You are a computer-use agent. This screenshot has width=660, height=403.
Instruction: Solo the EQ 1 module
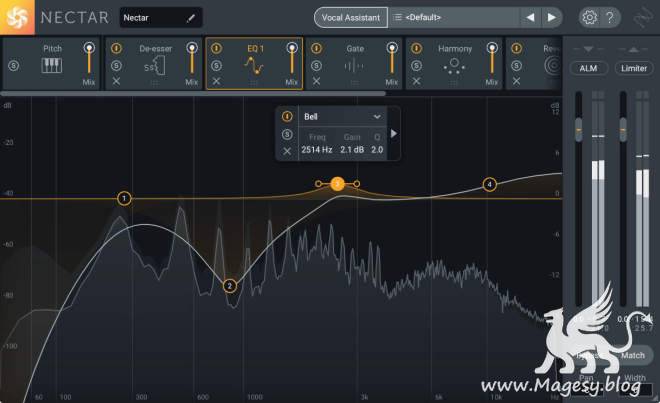click(216, 66)
